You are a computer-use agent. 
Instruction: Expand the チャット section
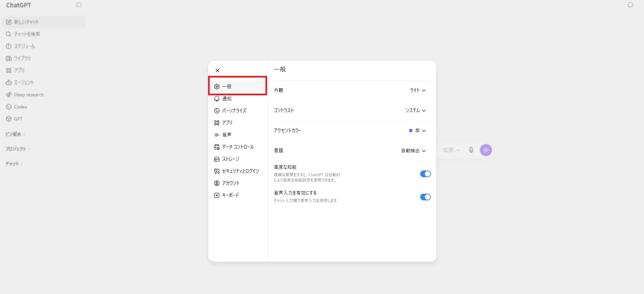[x=14, y=164]
